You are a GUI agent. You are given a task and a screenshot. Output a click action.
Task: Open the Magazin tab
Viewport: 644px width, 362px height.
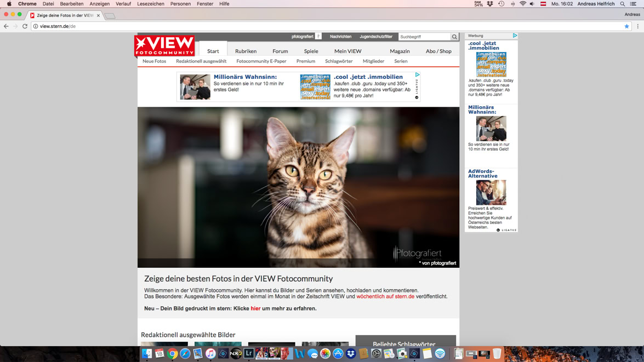tap(400, 51)
